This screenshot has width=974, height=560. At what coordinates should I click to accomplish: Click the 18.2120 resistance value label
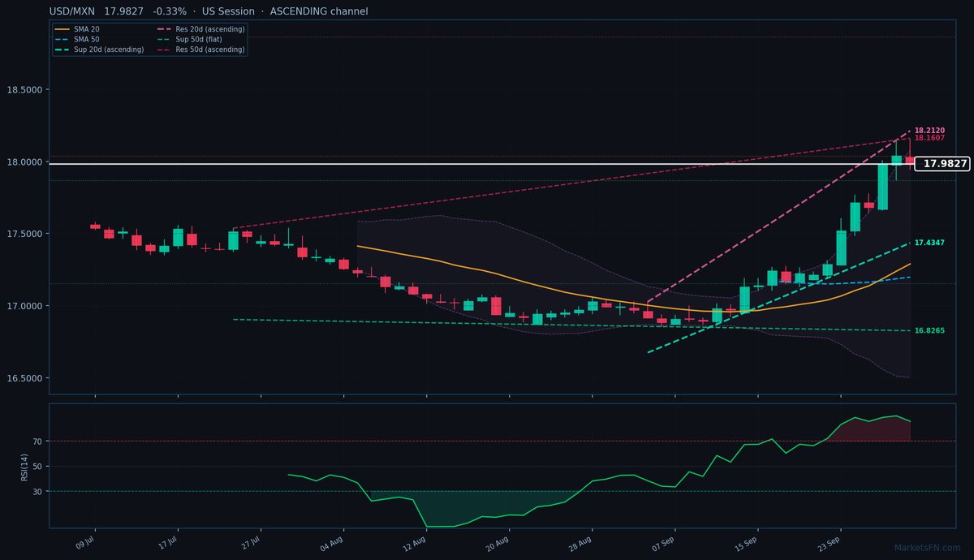click(929, 131)
